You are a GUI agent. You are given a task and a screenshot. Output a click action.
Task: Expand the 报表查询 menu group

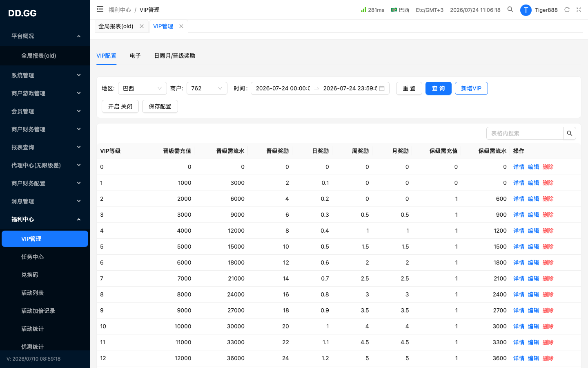coord(45,147)
